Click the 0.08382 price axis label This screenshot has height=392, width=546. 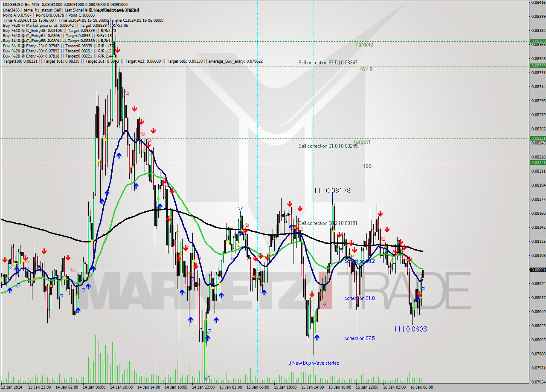pyautogui.click(x=538, y=30)
